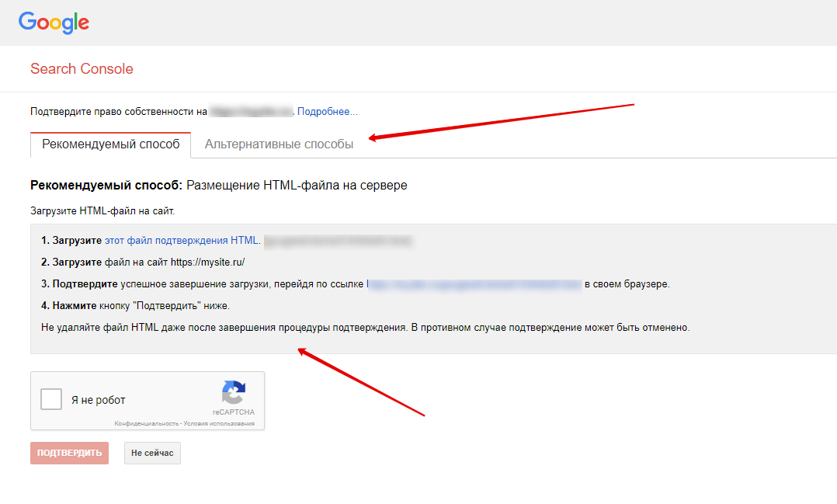
Task: Download "этот файл подтверждения HTML" link
Action: [x=182, y=241]
